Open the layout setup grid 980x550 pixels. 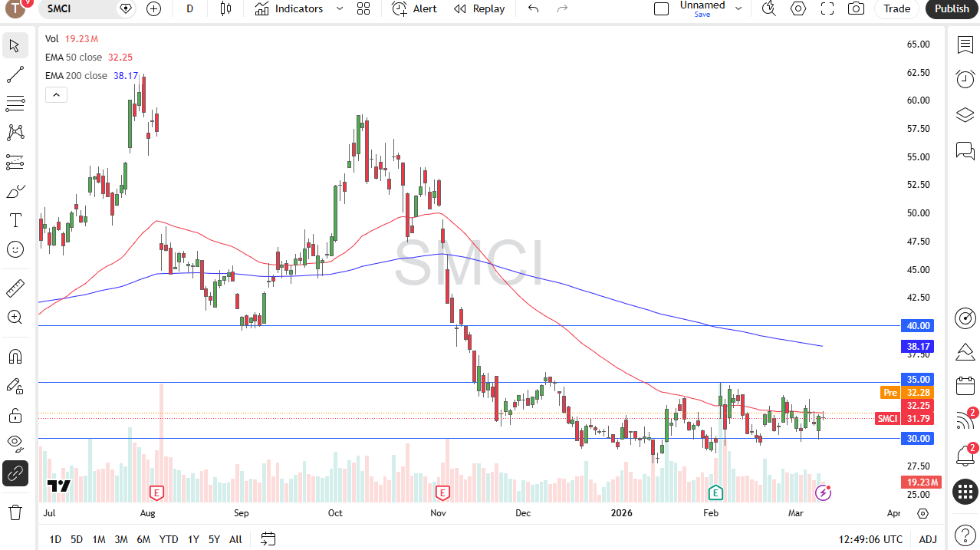click(363, 8)
